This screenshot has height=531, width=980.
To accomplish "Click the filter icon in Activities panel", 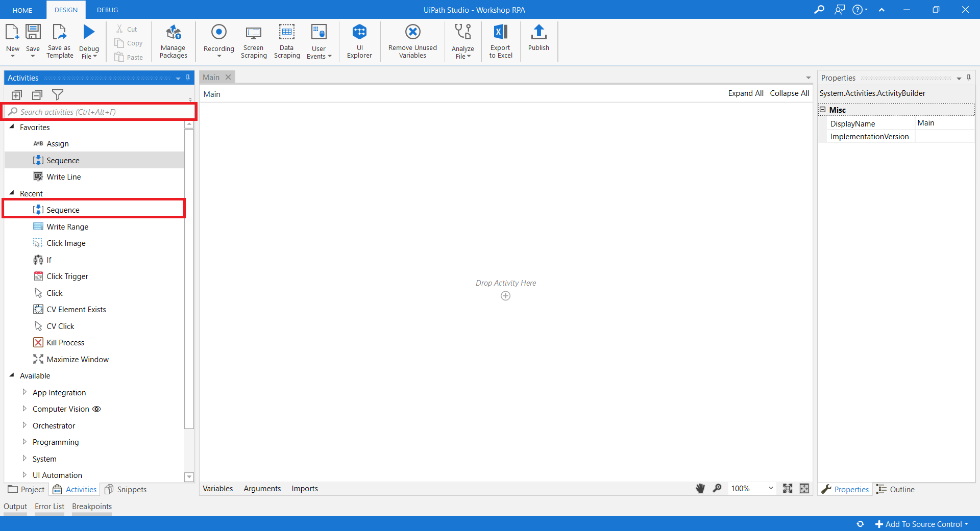I will point(58,95).
